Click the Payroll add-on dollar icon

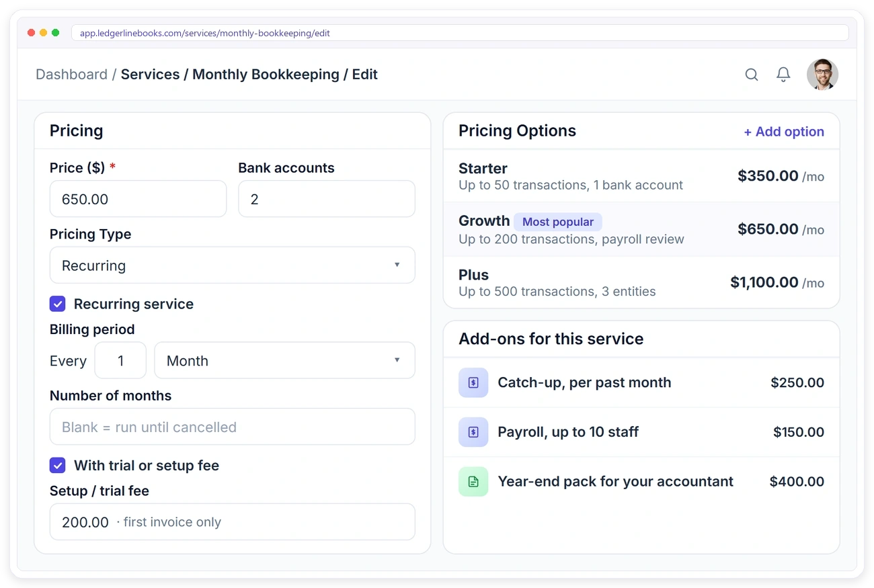coord(473,432)
